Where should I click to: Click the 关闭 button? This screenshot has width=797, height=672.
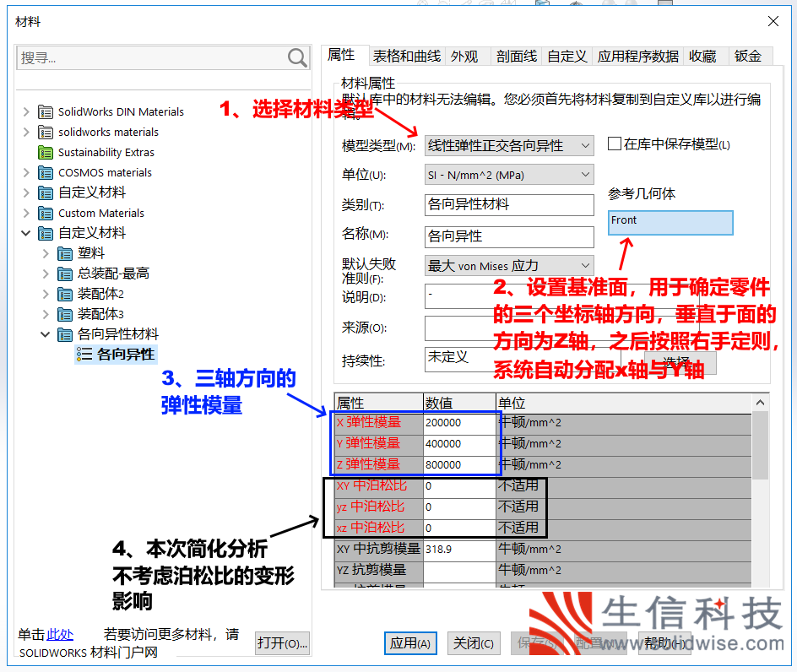474,643
